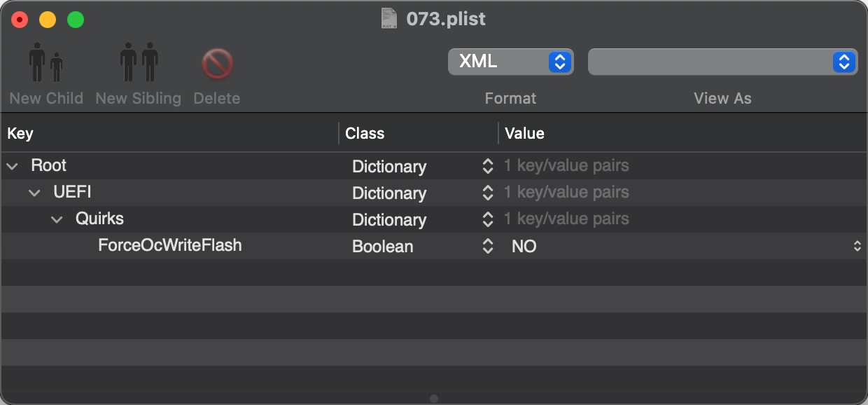Change class stepper for UEFI row
This screenshot has height=405, width=868.
[488, 193]
